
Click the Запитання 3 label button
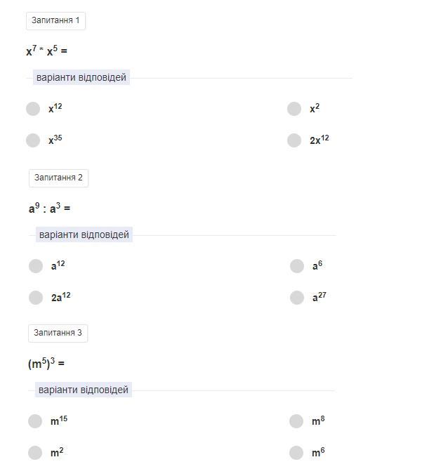point(58,333)
